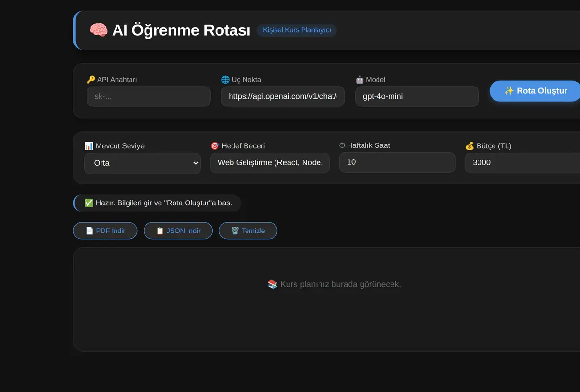
Task: Click the 'Model' label text
Action: [376, 80]
